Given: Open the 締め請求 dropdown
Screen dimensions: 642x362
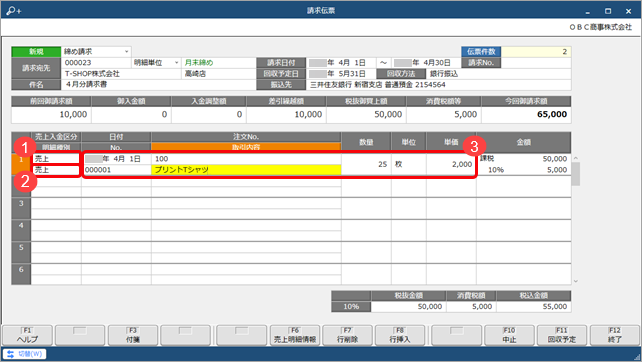Looking at the screenshot, I should pos(127,52).
